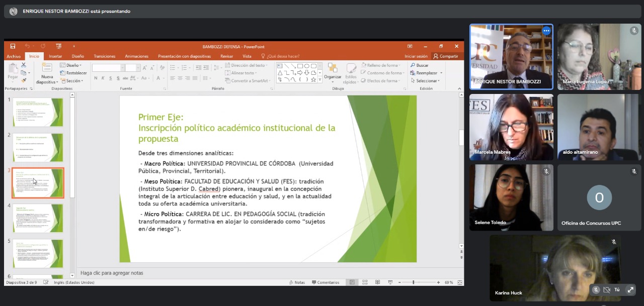Image resolution: width=644 pixels, height=306 pixels.
Task: Click the zoom slider handle
Action: point(414,282)
